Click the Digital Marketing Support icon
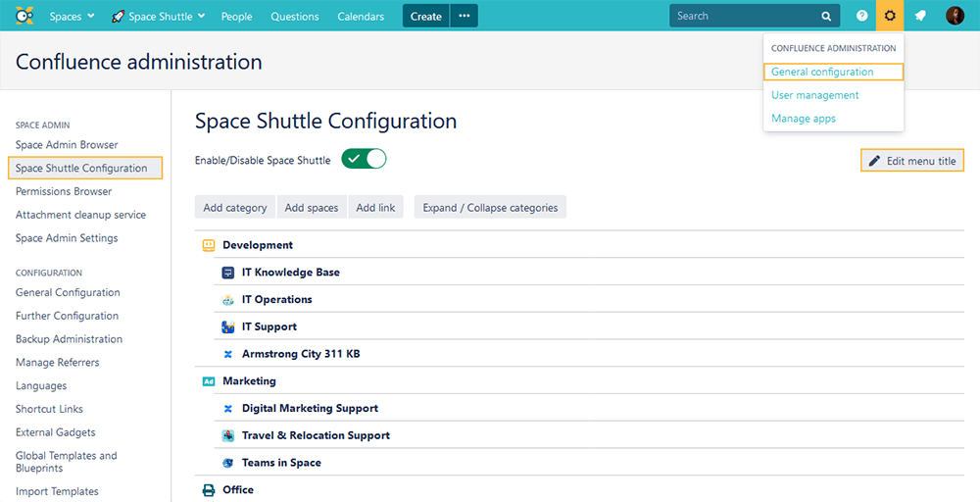The width and height of the screenshot is (980, 502). (228, 408)
